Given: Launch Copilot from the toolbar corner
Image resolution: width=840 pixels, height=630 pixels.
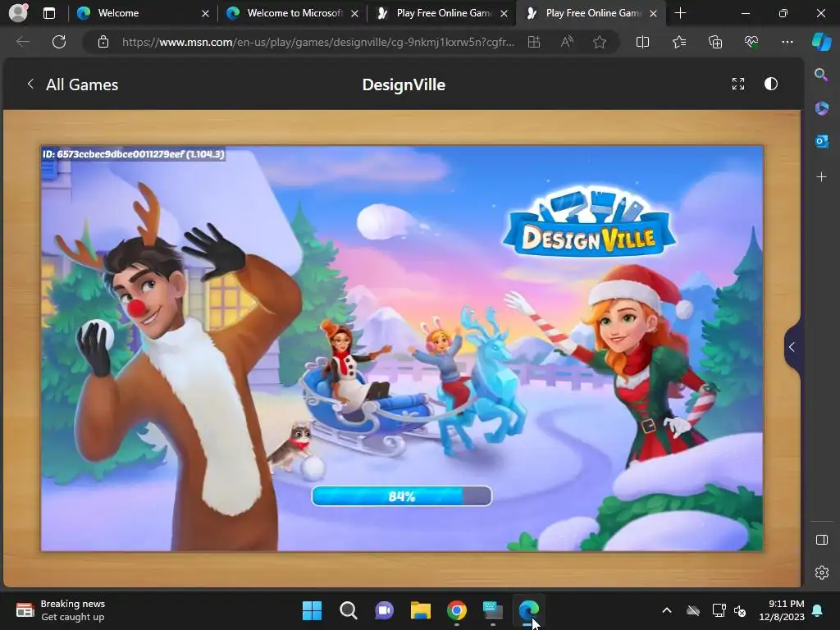Looking at the screenshot, I should pyautogui.click(x=821, y=42).
